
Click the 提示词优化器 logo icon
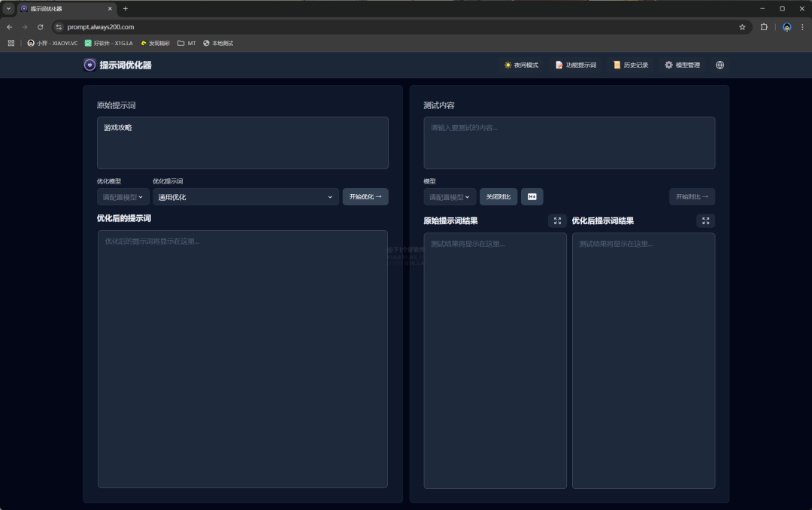tap(89, 65)
